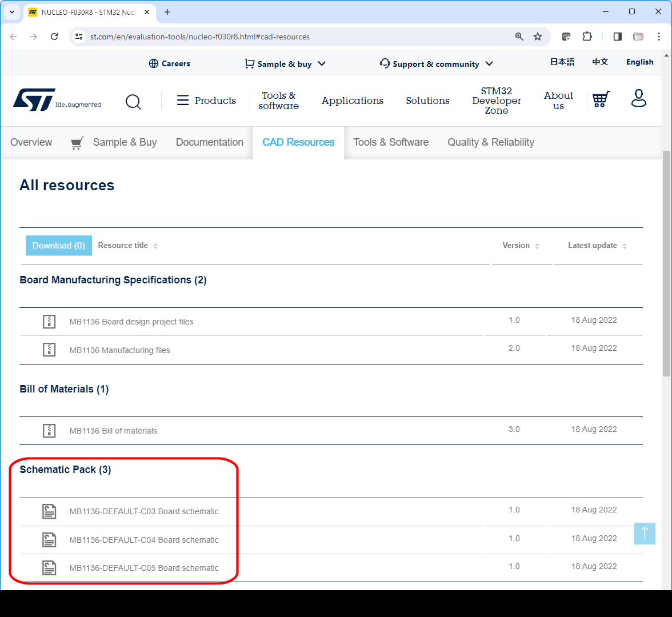Switch to the Documentation tab
672x617 pixels.
click(209, 142)
